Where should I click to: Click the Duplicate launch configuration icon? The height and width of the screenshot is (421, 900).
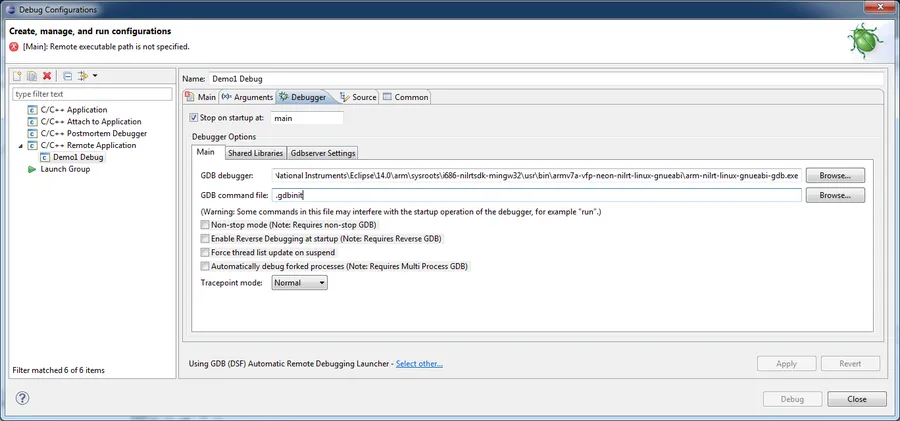[32, 76]
